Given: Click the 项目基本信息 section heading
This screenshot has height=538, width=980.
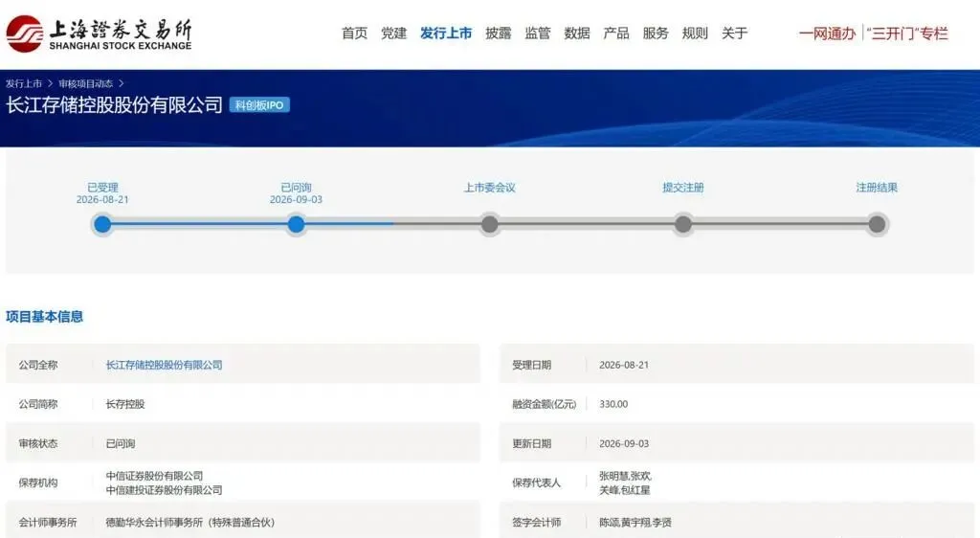Looking at the screenshot, I should 44,317.
